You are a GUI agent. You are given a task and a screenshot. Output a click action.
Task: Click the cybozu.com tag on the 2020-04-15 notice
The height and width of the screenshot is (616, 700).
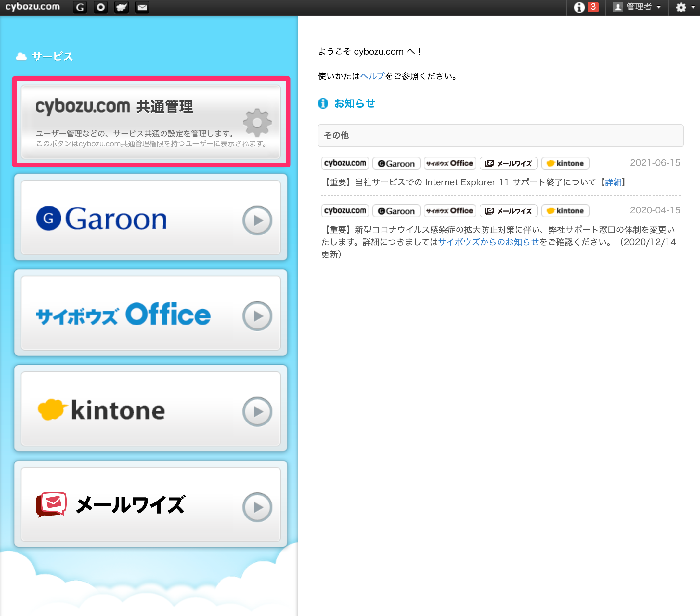pyautogui.click(x=345, y=210)
